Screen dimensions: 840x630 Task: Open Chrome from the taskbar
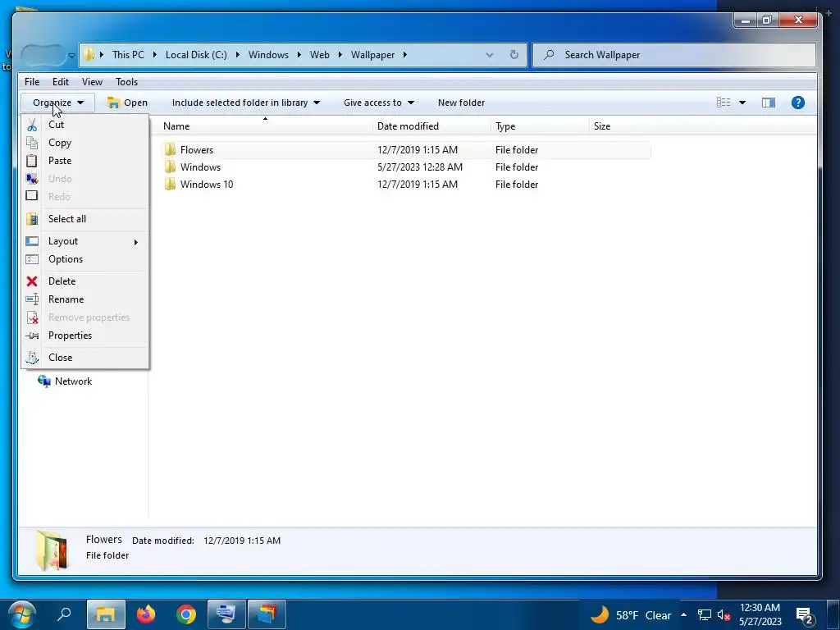pos(186,614)
